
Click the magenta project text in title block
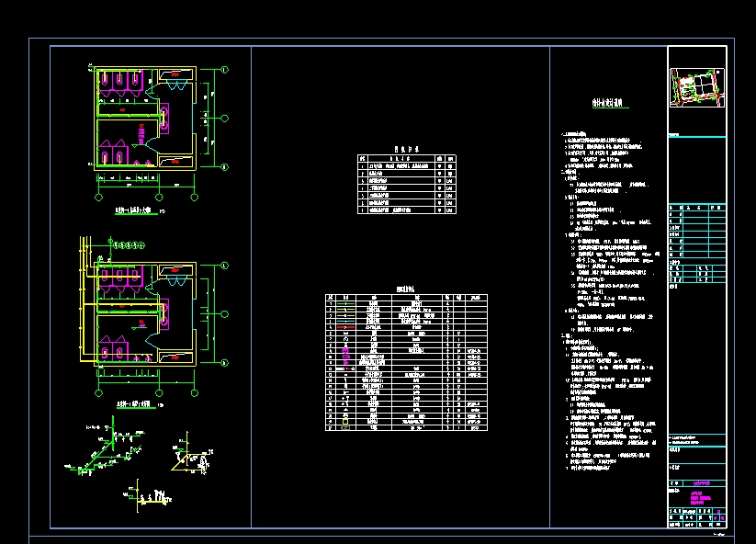pyautogui.click(x=701, y=498)
